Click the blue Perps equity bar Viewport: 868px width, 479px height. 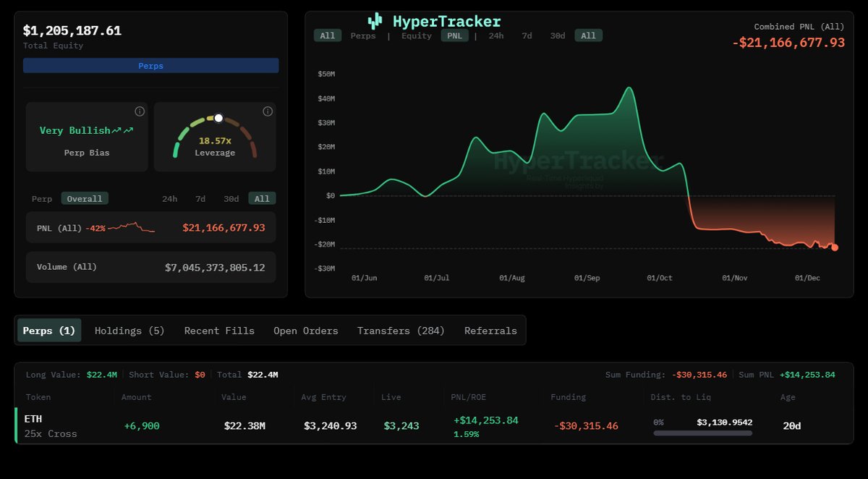(x=150, y=66)
